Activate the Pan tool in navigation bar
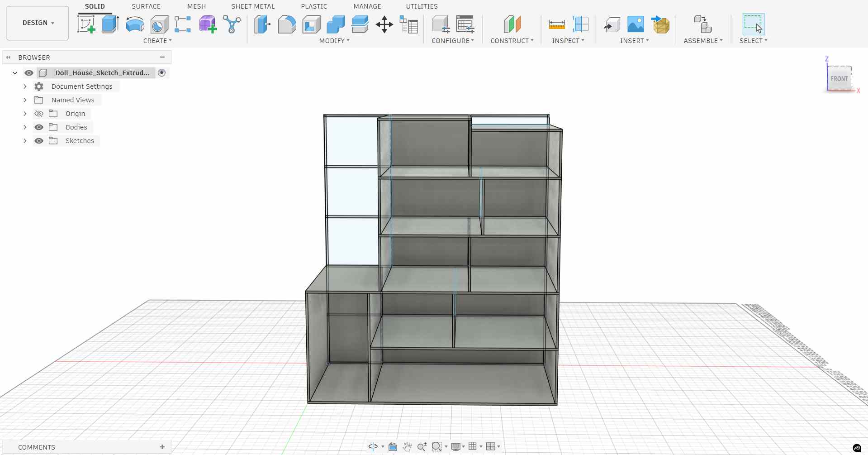Screen dimensions: 868x455 (x=407, y=446)
